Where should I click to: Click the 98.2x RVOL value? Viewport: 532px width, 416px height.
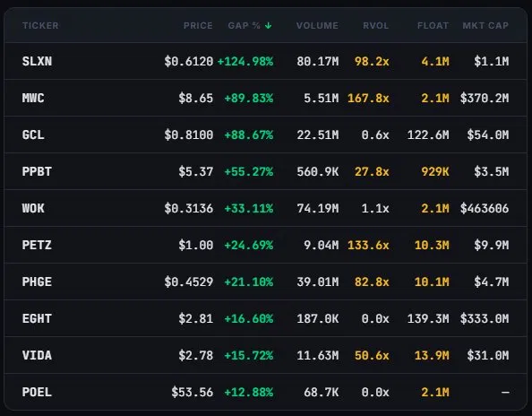372,62
